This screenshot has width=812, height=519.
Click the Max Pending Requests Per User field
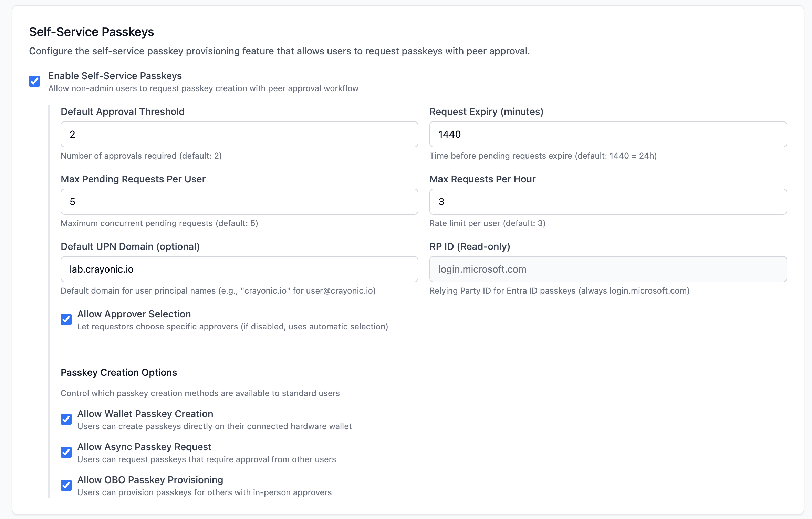(239, 202)
